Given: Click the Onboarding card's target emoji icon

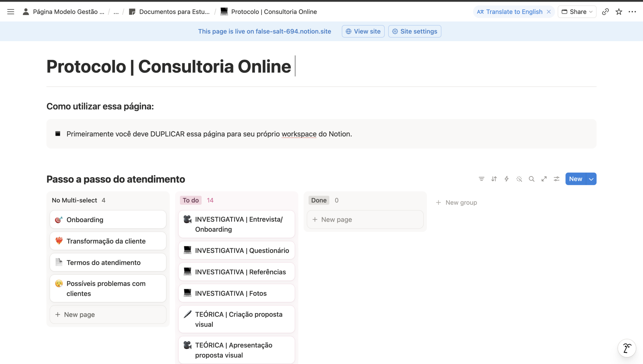Looking at the screenshot, I should pos(59,220).
